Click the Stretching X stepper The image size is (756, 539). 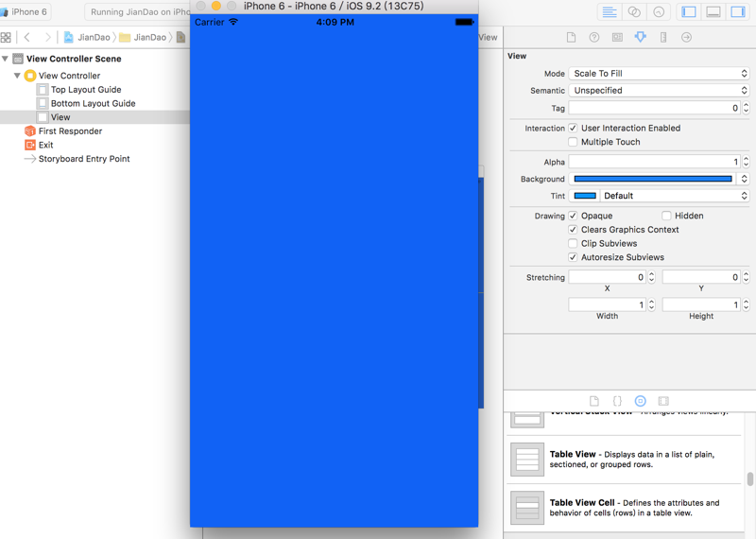[x=651, y=277]
